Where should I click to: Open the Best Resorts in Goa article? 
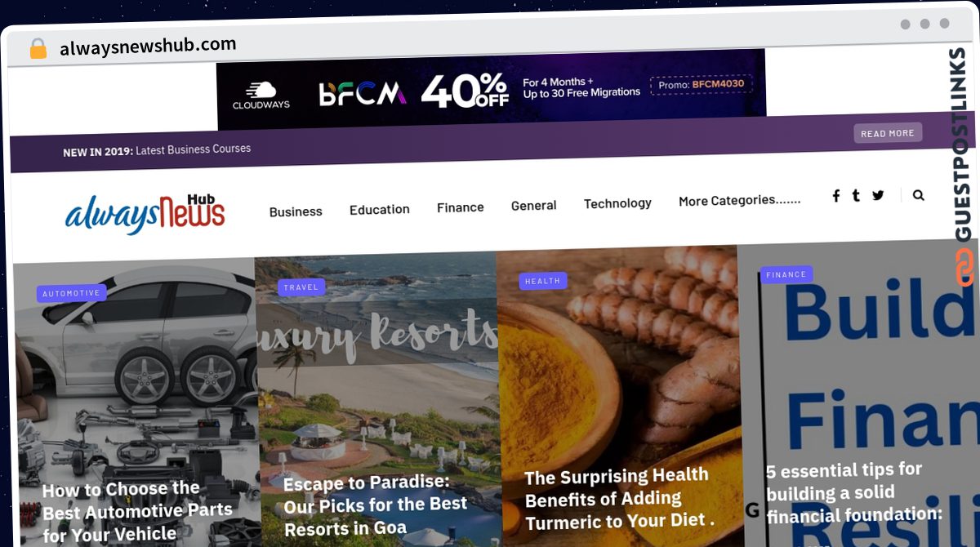pos(375,505)
